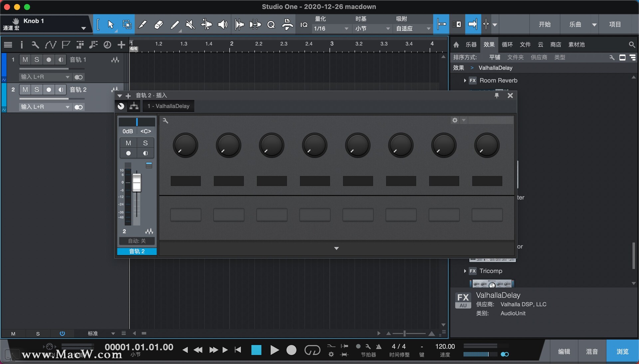
Task: Expand lower section arrow in macro panel
Action: coord(336,248)
